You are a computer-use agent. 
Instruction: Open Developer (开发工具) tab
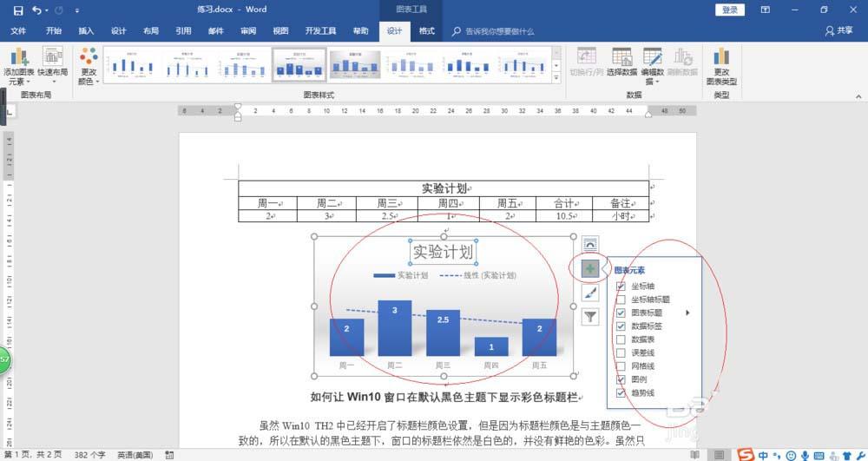coord(320,31)
